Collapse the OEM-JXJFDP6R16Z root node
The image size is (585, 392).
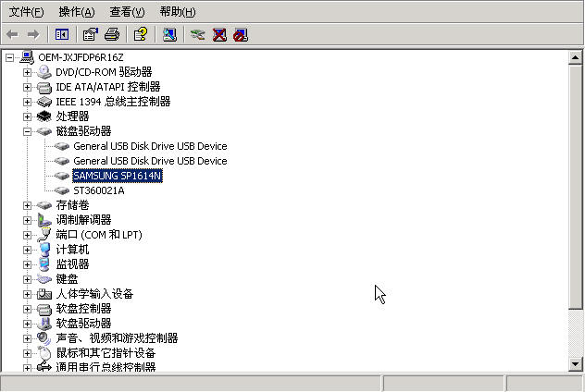[9, 57]
